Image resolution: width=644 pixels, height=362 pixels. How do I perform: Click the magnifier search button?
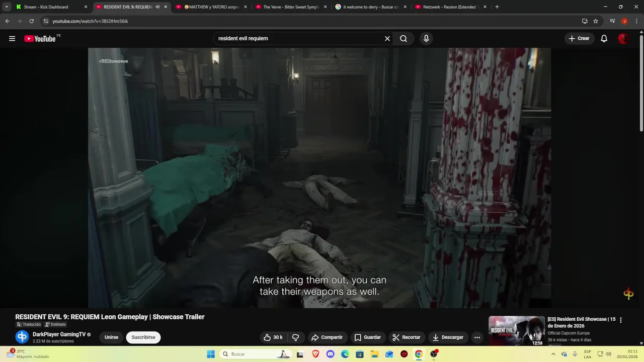tap(404, 38)
